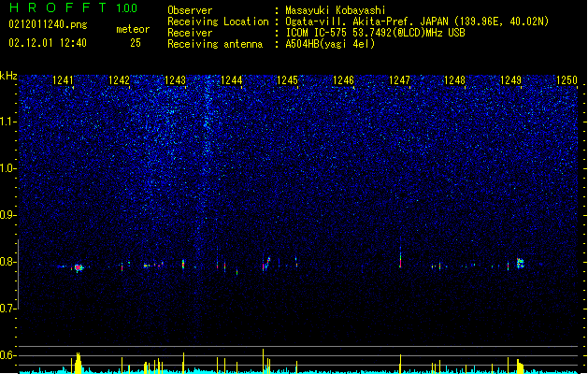Click the Ogata-vill. Akita-Pref. JAPAN location text
588x374 pixels.
(417, 22)
